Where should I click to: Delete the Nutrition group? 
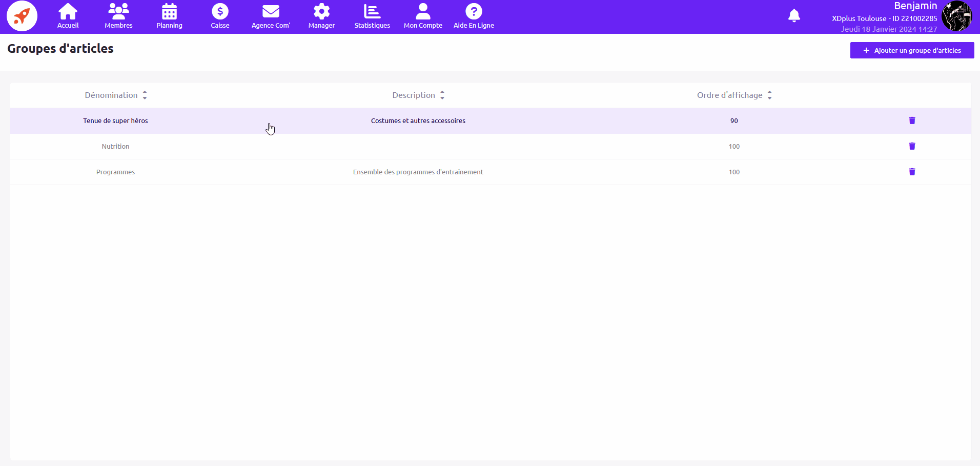[x=912, y=146]
